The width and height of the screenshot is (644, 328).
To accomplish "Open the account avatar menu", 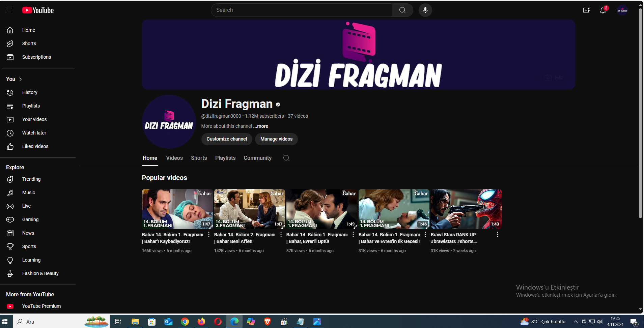I will (622, 10).
